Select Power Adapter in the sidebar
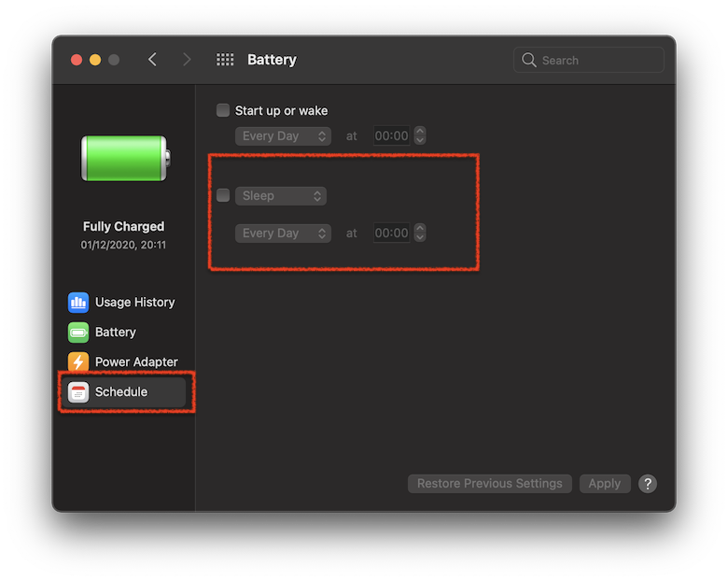Screen dimensions: 728x581 point(123,362)
